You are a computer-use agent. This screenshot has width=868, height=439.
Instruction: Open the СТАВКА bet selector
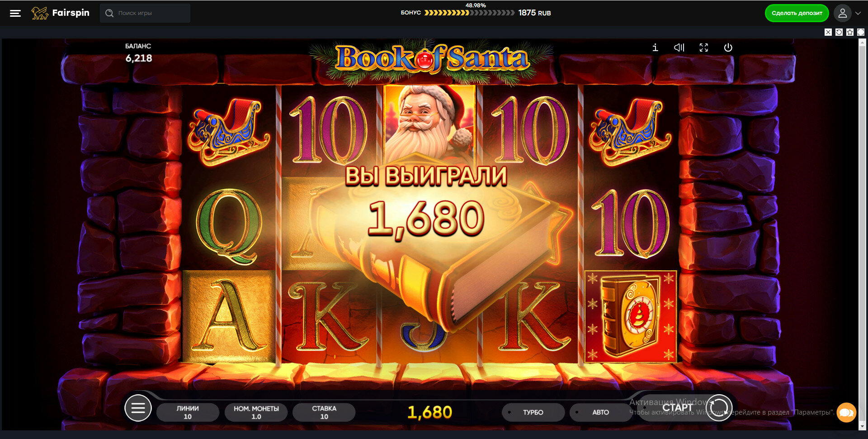coord(324,412)
